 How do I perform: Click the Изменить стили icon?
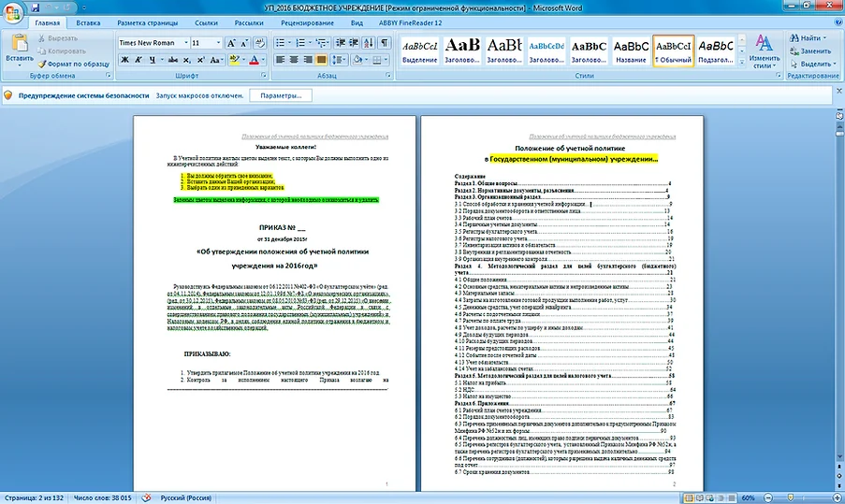(765, 51)
